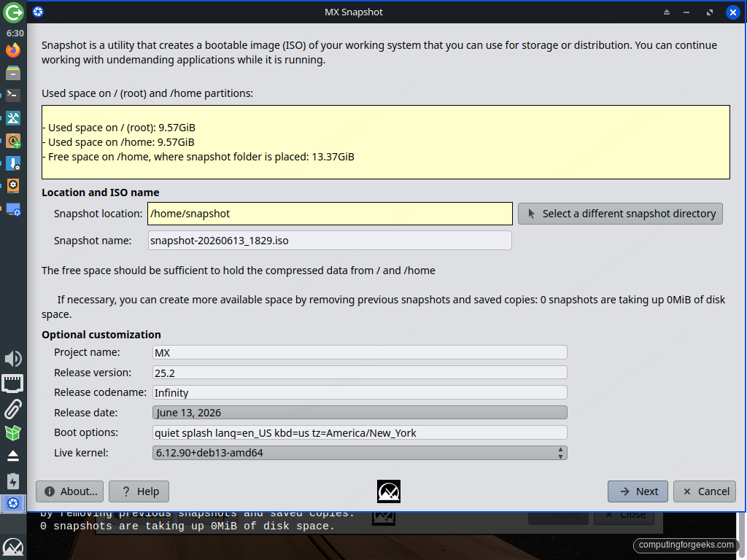Open the package installer download icon

[13, 163]
